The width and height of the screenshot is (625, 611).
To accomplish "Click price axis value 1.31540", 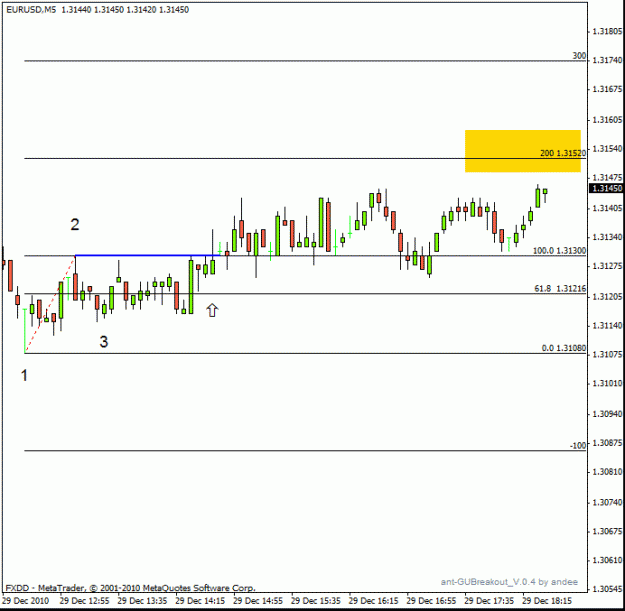I will coord(607,149).
